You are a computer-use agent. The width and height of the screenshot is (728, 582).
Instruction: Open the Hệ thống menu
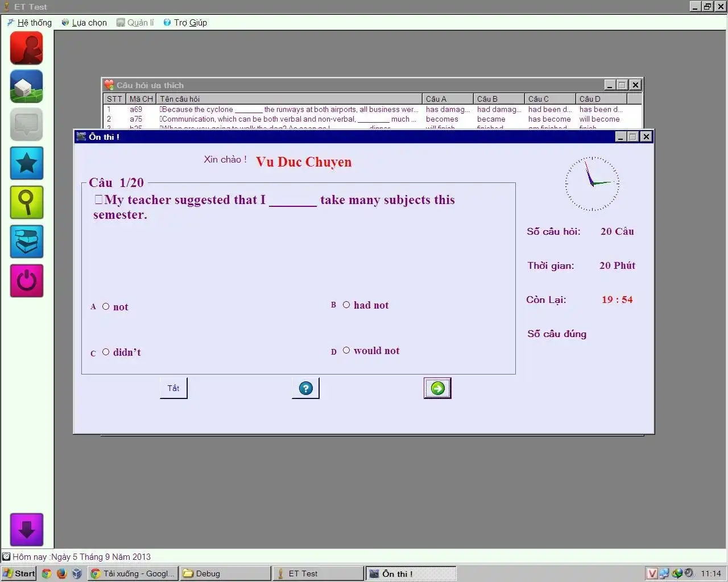(29, 23)
